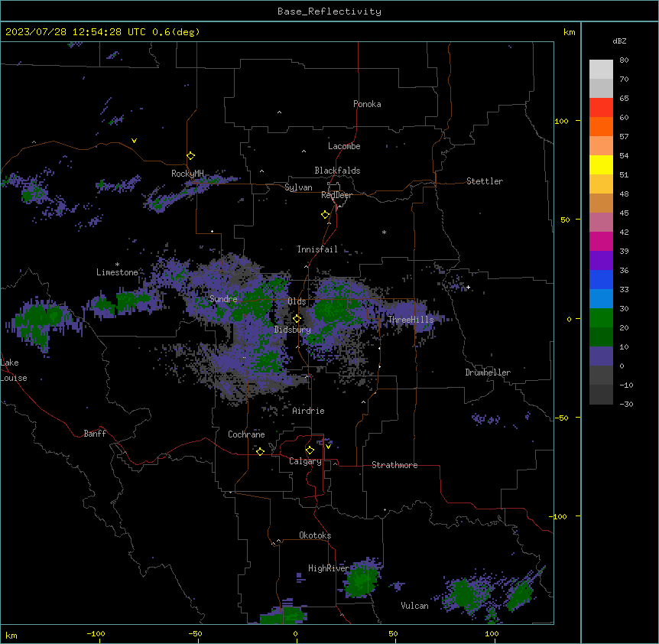Image resolution: width=659 pixels, height=644 pixels.
Task: Click the km unit label at top right
Action: pos(570,32)
